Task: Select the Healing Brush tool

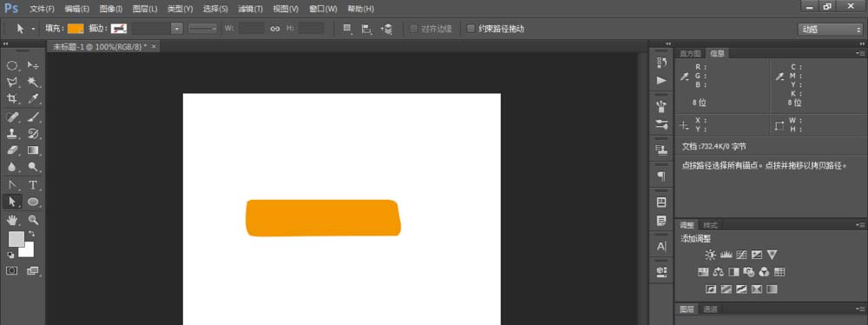Action: click(x=11, y=116)
